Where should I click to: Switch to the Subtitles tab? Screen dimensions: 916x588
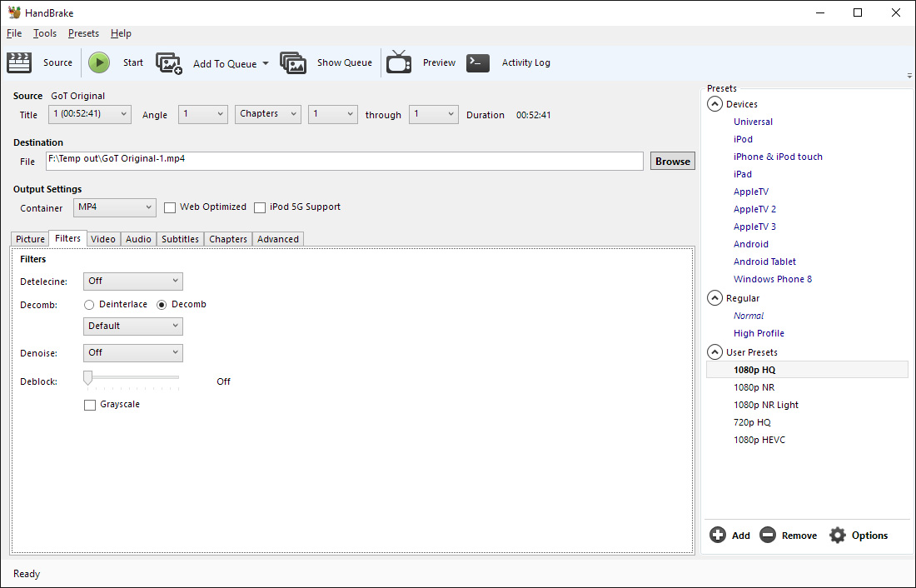coord(180,239)
